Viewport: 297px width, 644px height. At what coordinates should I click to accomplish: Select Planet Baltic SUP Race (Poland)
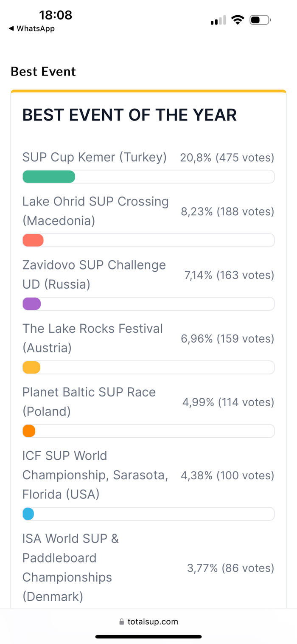coord(89,402)
